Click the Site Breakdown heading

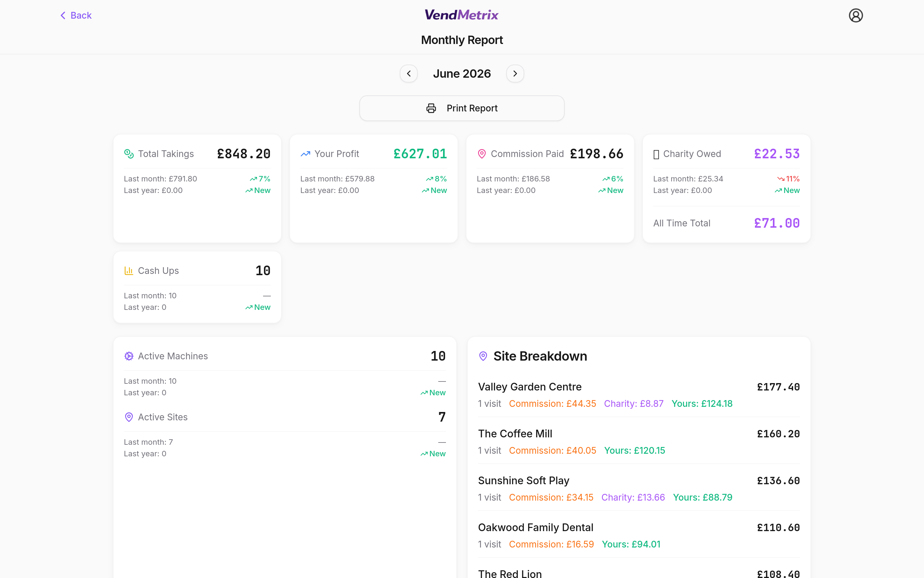(540, 356)
